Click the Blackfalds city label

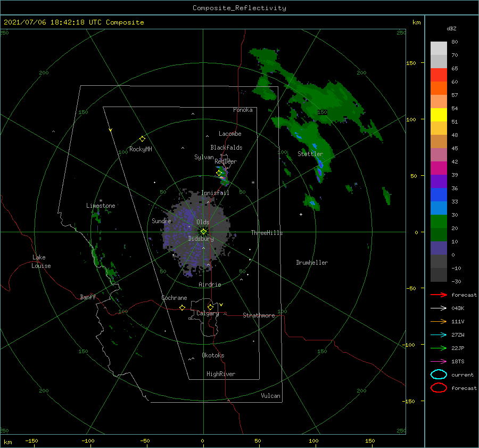tap(226, 148)
